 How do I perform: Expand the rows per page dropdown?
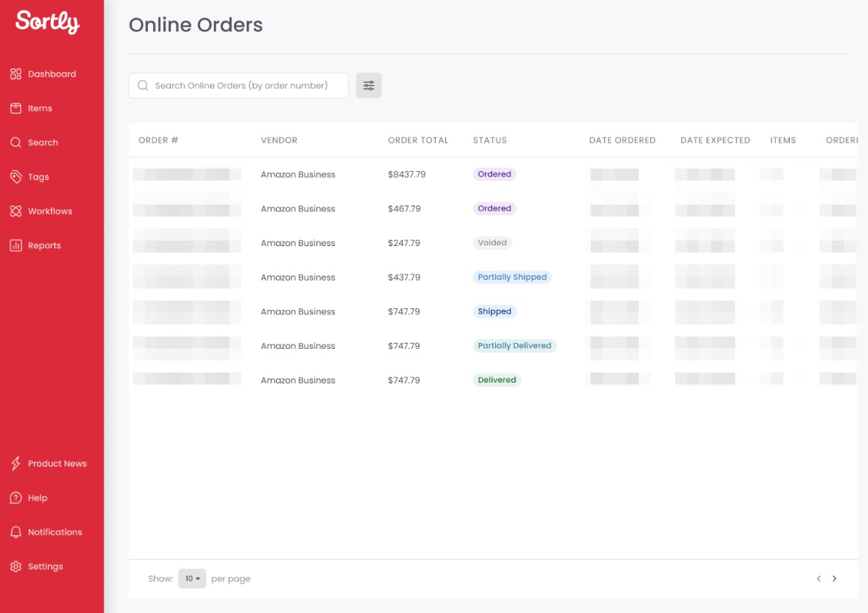(192, 578)
